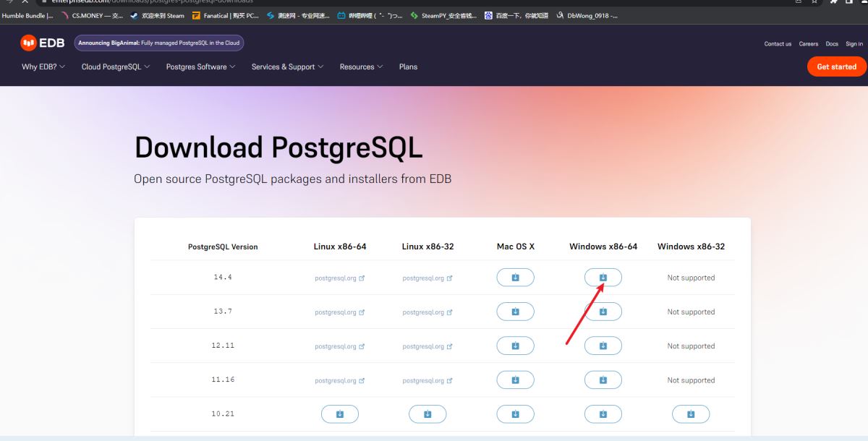
Task: Click the Linux x86-32 column header
Action: (x=427, y=247)
